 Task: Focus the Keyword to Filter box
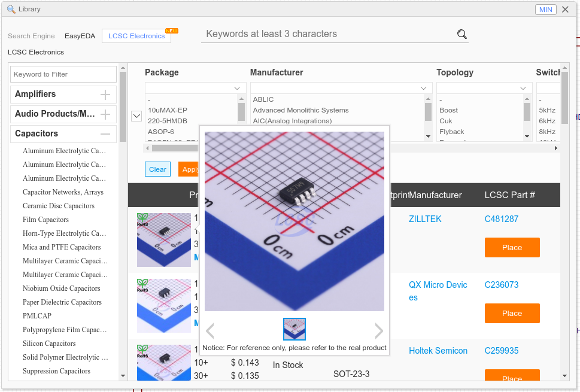[63, 74]
